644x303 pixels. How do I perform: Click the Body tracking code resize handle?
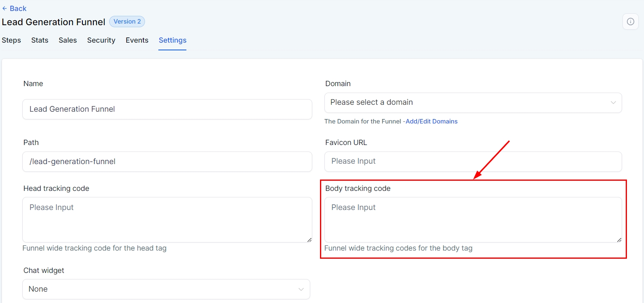(x=619, y=240)
